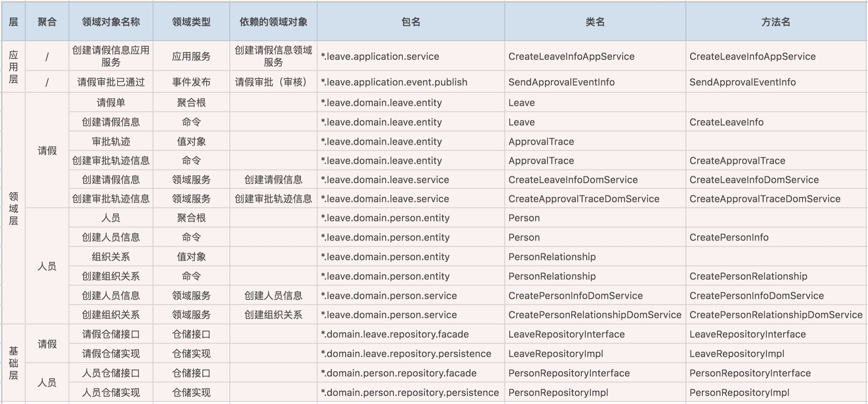Click the CreateApprovalTrace method cell

pyautogui.click(x=737, y=160)
